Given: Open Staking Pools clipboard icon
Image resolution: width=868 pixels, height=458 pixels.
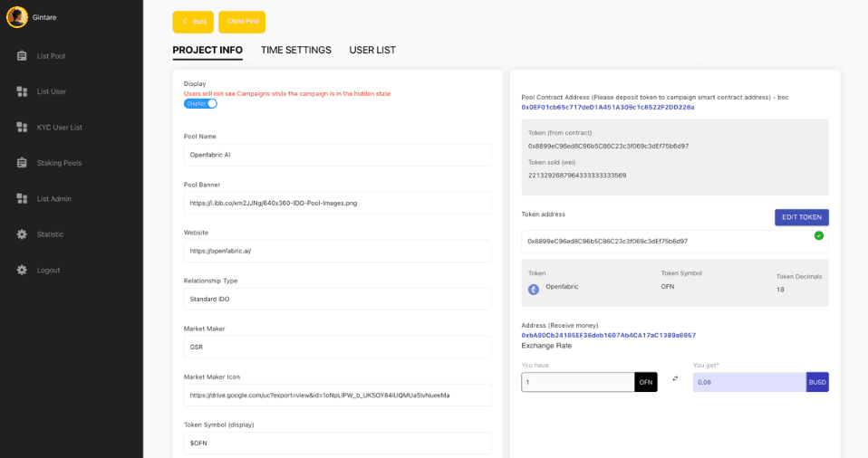Looking at the screenshot, I should pos(22,163).
